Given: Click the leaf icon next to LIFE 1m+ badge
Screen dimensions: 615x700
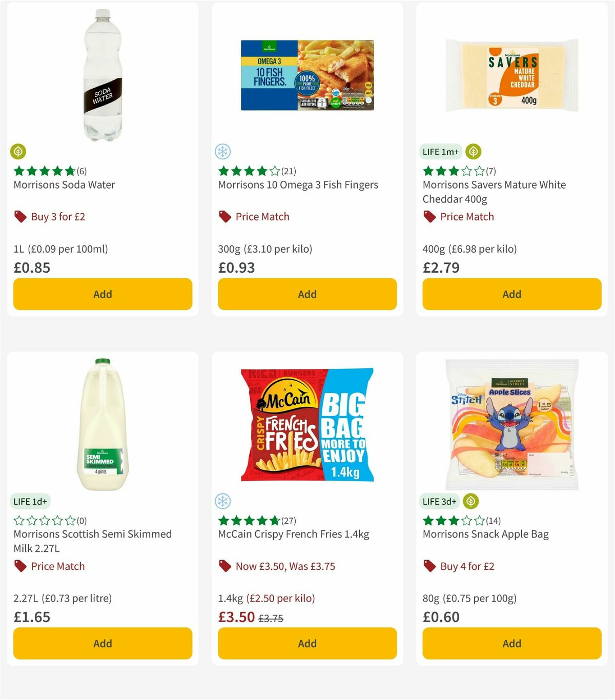Looking at the screenshot, I should [x=472, y=152].
